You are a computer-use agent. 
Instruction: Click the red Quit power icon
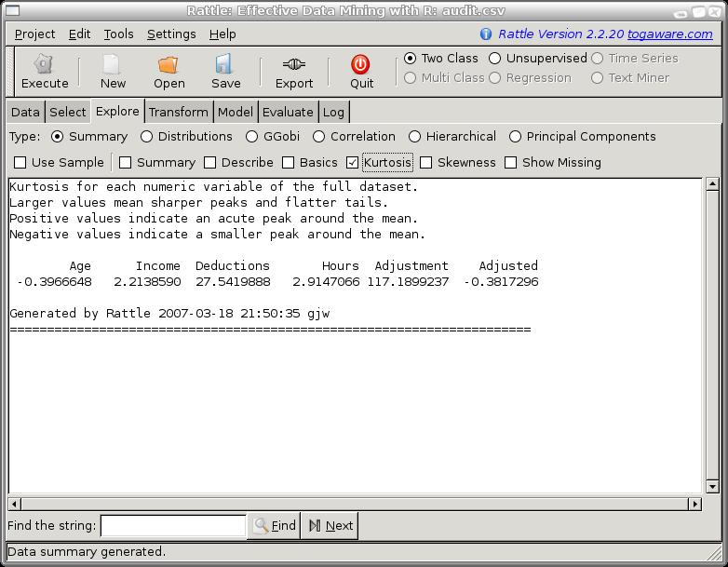tap(360, 64)
